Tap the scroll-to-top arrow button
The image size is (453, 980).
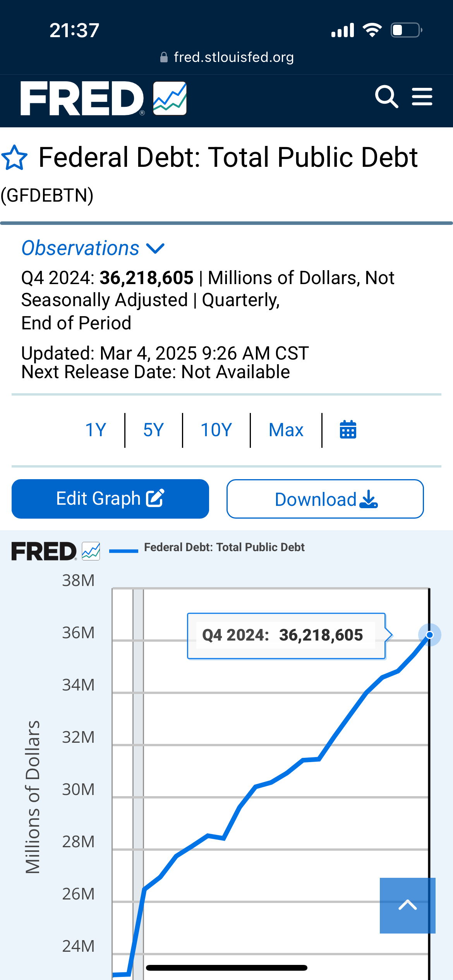[407, 905]
